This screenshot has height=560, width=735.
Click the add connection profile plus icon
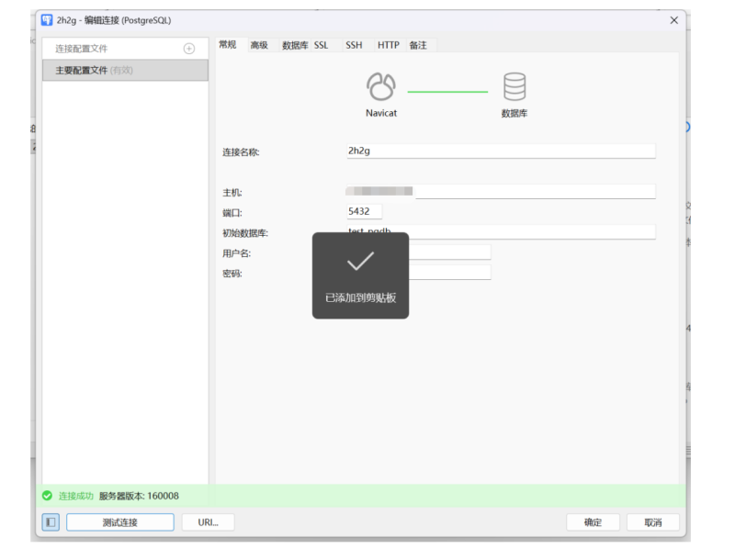pos(189,49)
